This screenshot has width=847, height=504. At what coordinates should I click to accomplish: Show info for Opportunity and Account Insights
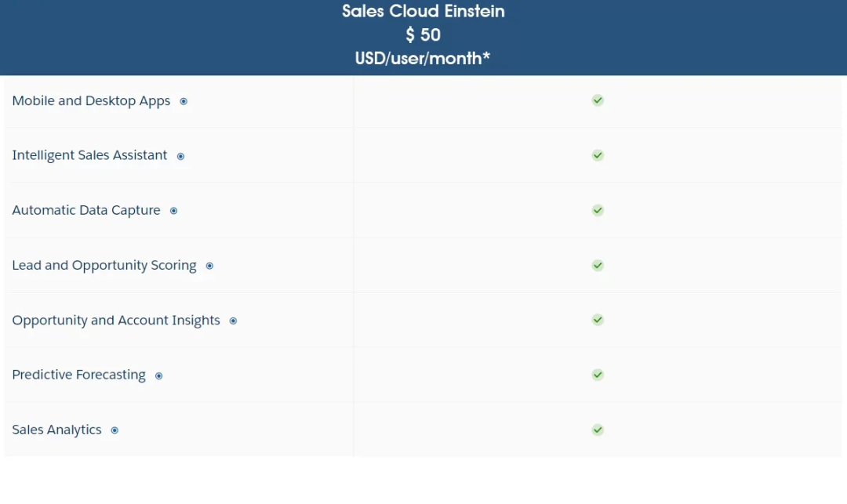[233, 321]
